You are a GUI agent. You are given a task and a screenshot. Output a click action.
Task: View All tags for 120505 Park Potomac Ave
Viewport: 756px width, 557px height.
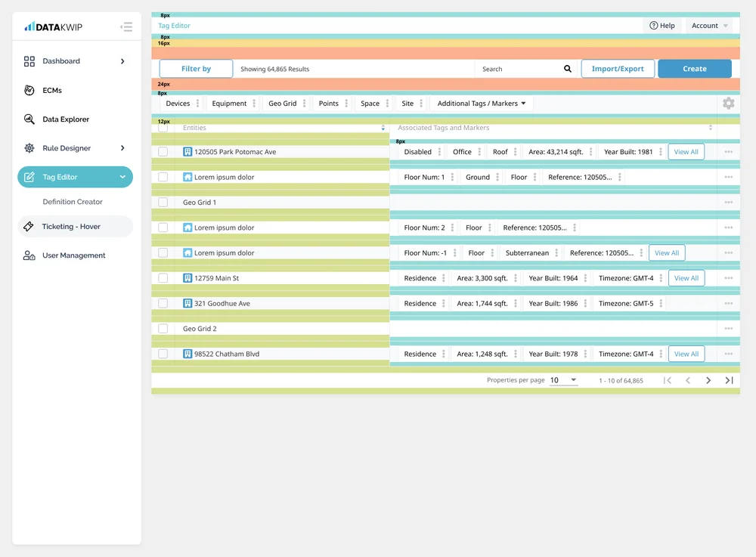pyautogui.click(x=686, y=152)
